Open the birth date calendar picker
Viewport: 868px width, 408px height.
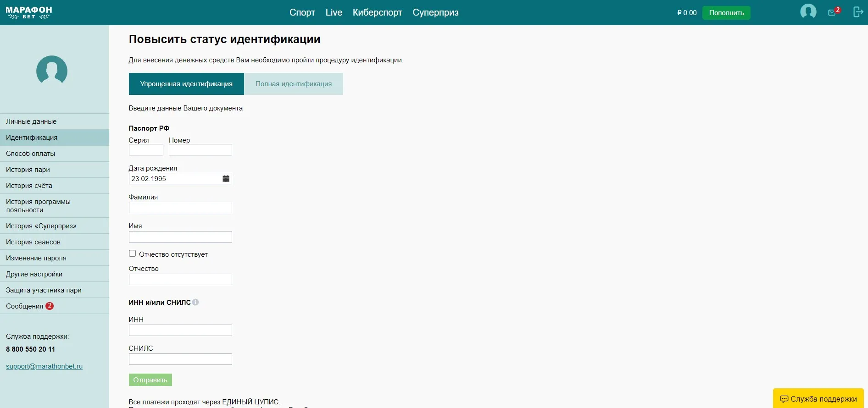[x=226, y=179]
